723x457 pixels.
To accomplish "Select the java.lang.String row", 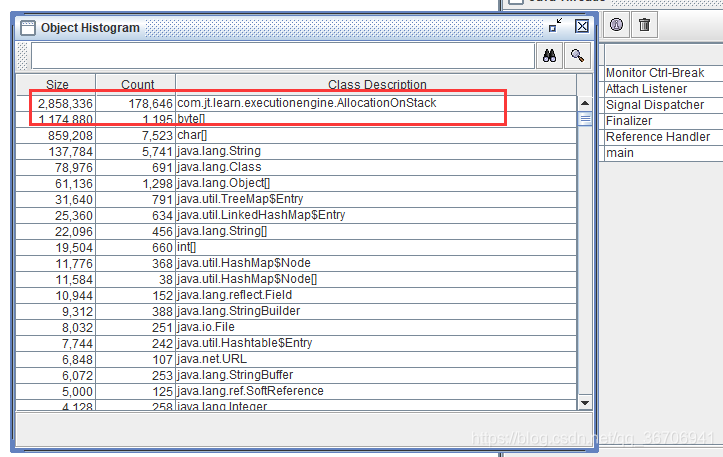I will point(296,151).
